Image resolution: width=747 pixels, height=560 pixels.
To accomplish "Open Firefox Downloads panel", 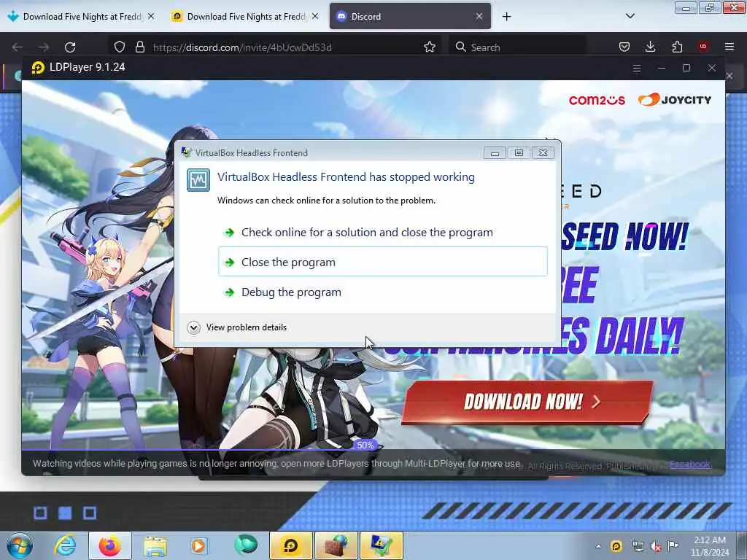I will [x=650, y=47].
